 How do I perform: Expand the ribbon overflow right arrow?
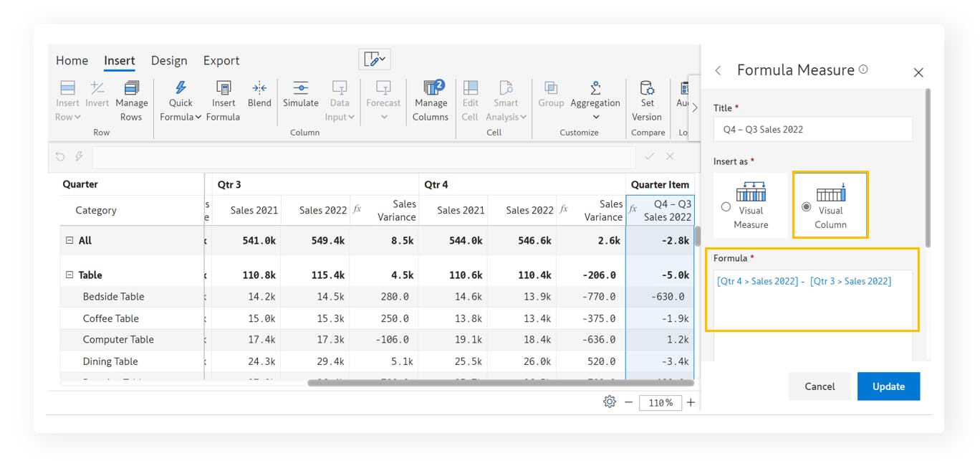pos(694,108)
